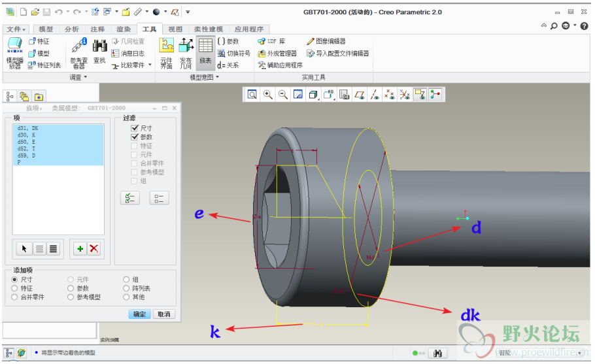The image size is (595, 364).
Task: Click the 族表 (Family Table) icon
Action: 205,50
